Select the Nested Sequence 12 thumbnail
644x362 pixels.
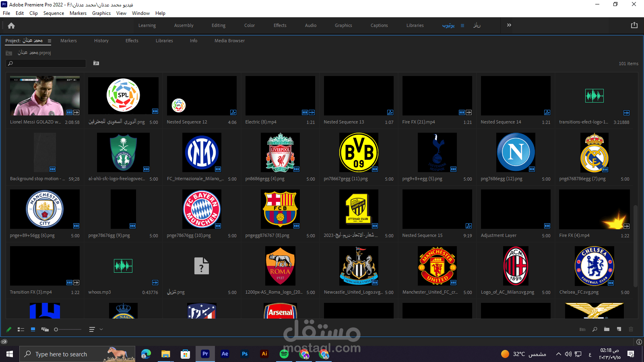point(202,96)
